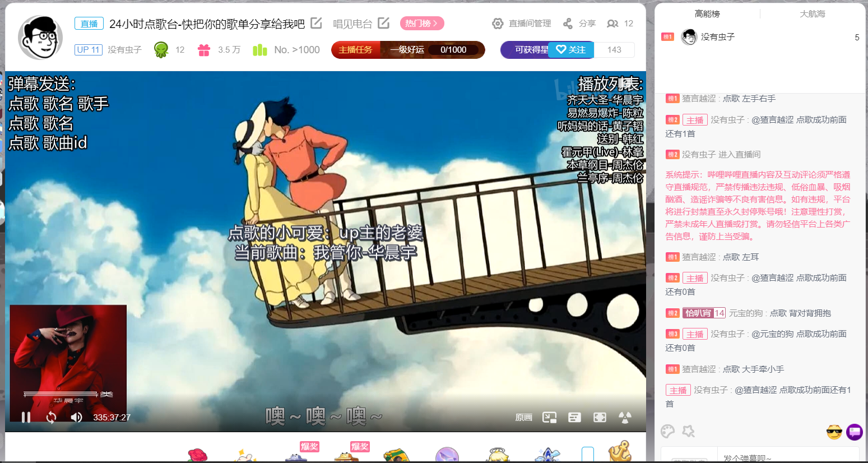Click the avatar in the 高能榜 list
This screenshot has height=463, width=868.
pyautogui.click(x=689, y=37)
